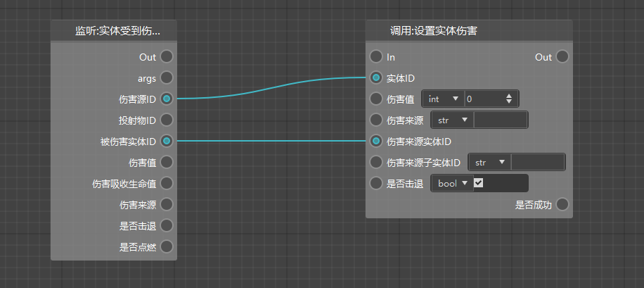
Task: Click the 伤害来源子实体ID input port
Action: pyautogui.click(x=376, y=163)
